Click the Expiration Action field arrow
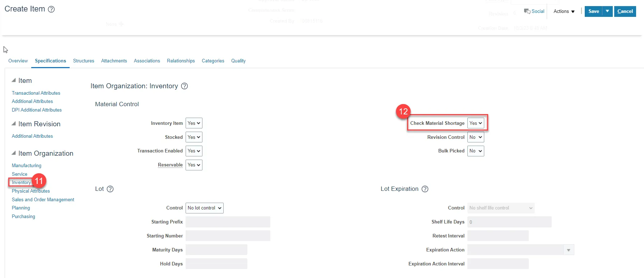Screen dimensions: 644x278 pos(569,250)
